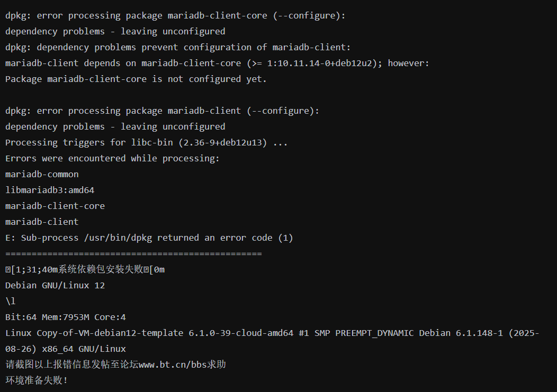557x392 pixels.
Task: Click the "系统依赖包安装失败" error message
Action: tap(101, 269)
